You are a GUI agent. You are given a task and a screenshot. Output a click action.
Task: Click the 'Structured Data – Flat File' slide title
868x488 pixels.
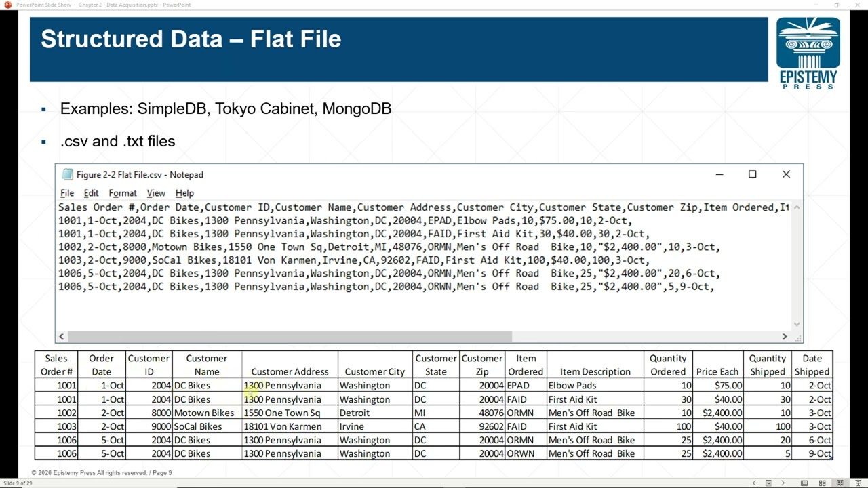[x=191, y=39]
